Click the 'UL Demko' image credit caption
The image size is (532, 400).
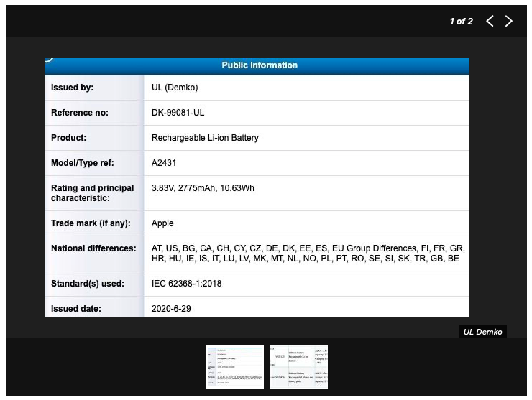coord(482,332)
